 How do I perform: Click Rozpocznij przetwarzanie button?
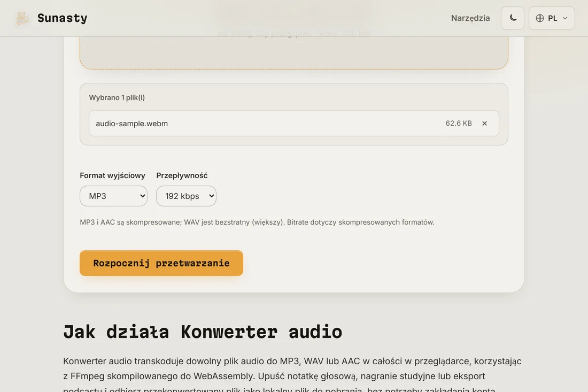click(161, 263)
